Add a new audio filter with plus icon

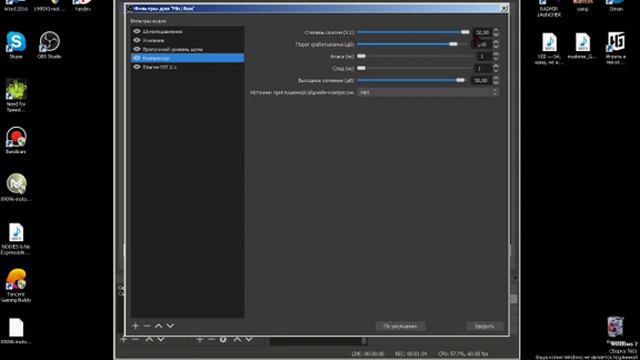pos(136,326)
